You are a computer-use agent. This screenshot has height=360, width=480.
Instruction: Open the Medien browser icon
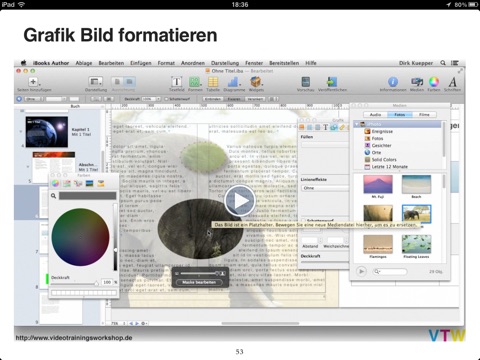(x=417, y=82)
